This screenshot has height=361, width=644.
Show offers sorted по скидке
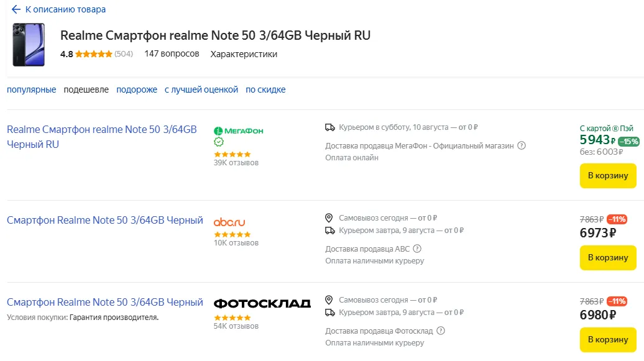coord(265,89)
